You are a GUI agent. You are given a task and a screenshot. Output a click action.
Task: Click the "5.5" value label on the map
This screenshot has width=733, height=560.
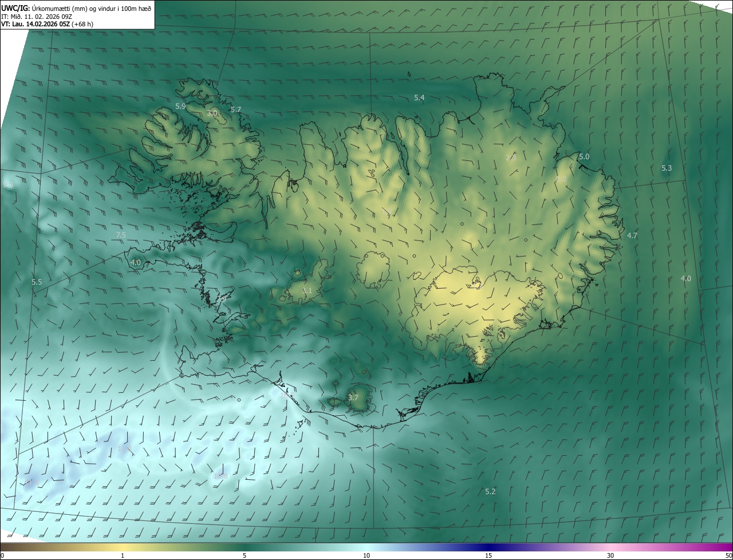pos(37,282)
